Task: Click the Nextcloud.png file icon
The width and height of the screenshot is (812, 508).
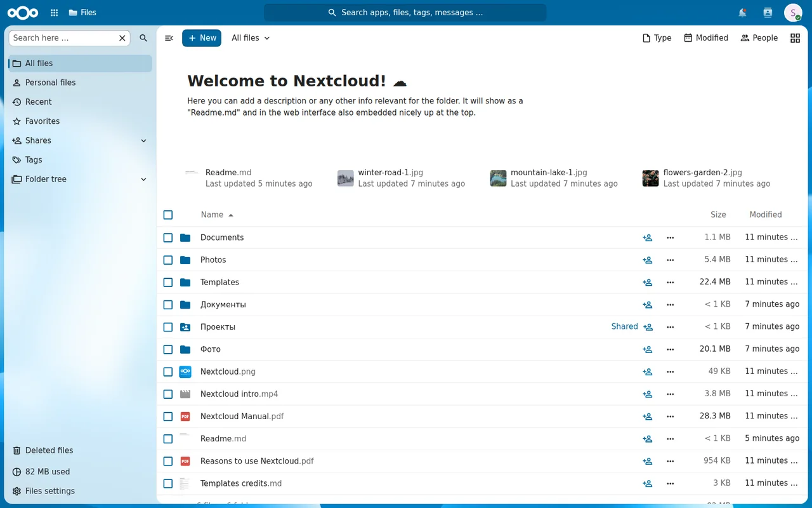Action: (185, 371)
